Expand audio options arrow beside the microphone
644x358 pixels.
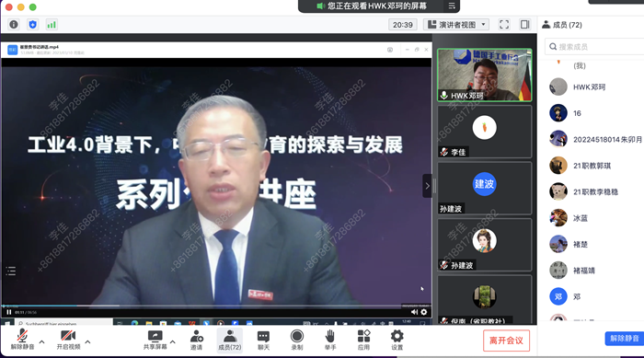click(x=42, y=342)
